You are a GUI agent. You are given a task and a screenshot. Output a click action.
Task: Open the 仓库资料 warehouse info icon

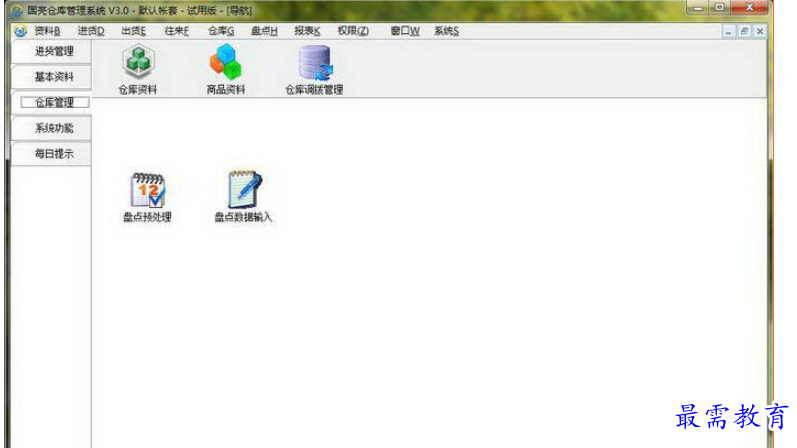point(138,69)
